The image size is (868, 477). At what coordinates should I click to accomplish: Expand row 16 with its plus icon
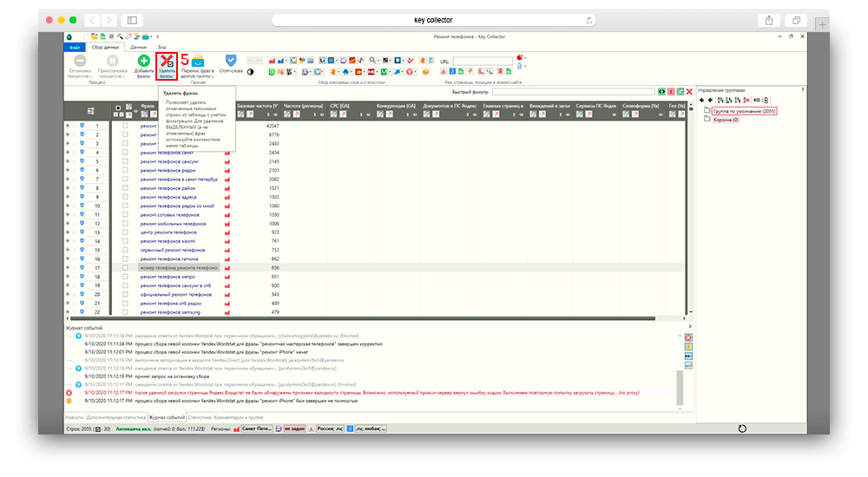68,258
